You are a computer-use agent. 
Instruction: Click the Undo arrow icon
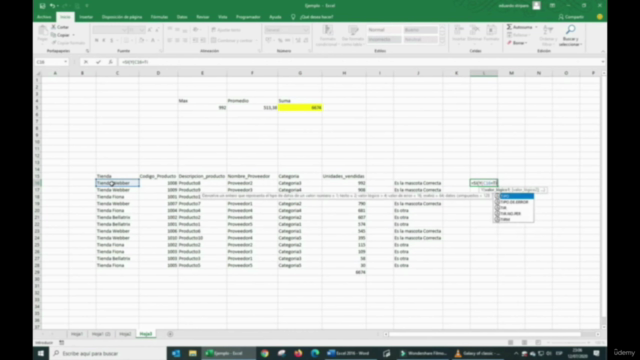pos(52,6)
